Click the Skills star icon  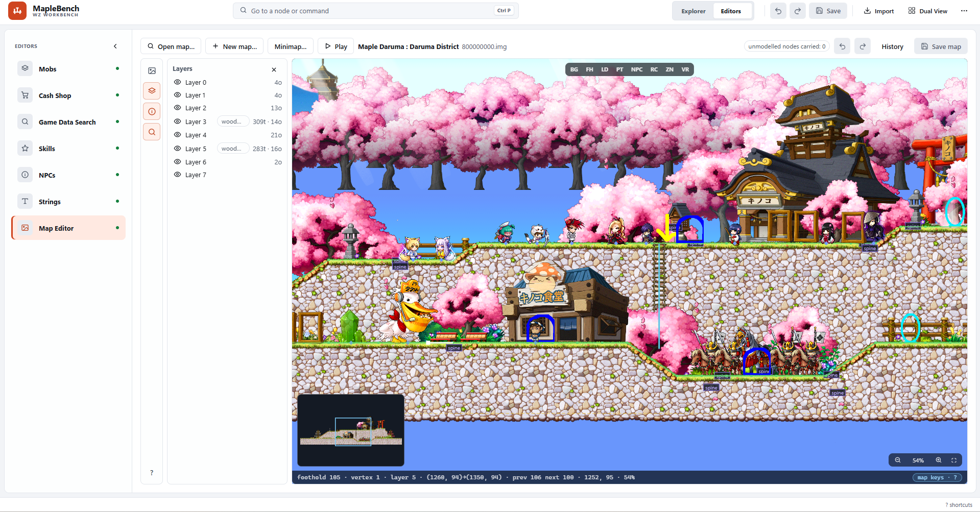25,148
